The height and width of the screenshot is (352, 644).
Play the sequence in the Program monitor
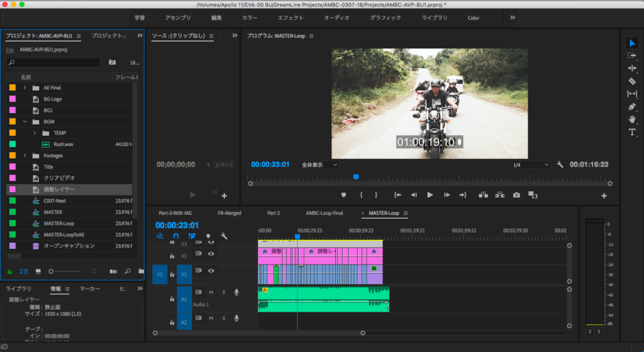430,195
